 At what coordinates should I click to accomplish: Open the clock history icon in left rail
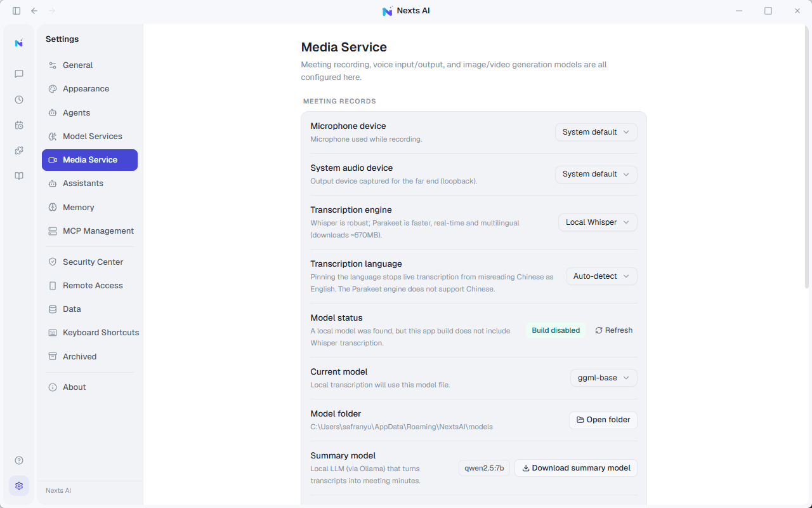pyautogui.click(x=19, y=100)
